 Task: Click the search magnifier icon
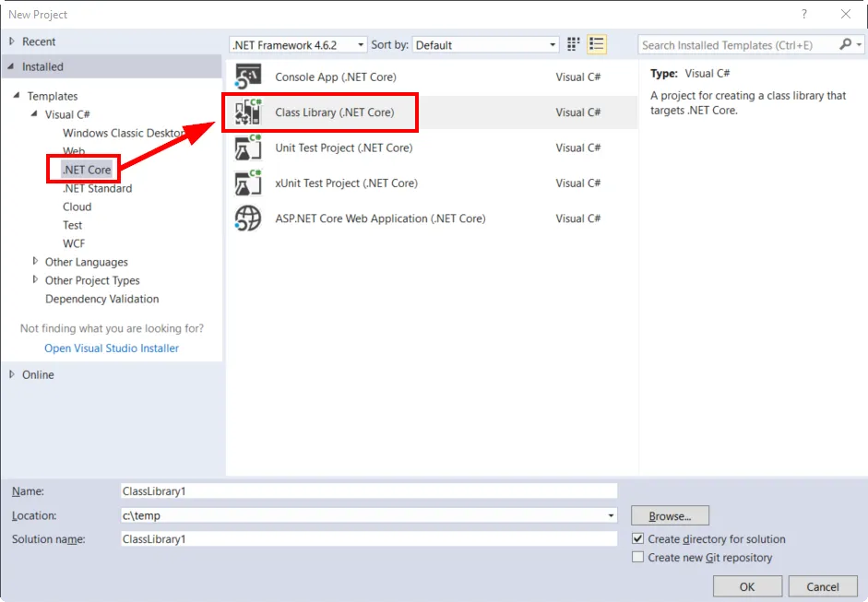coord(845,44)
